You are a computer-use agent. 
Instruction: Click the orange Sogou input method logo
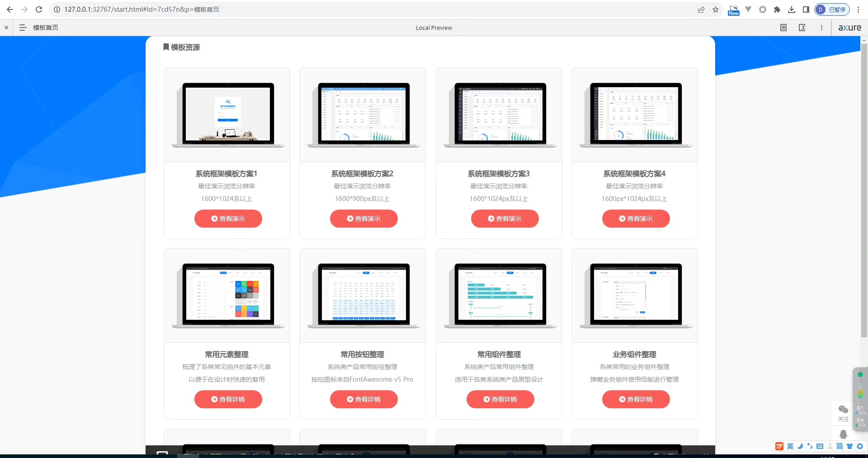(779, 446)
